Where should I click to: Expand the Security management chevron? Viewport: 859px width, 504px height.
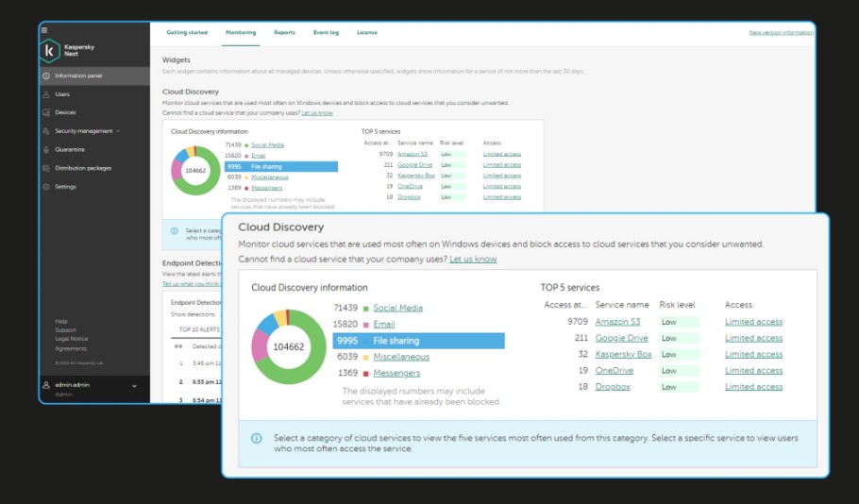point(119,131)
